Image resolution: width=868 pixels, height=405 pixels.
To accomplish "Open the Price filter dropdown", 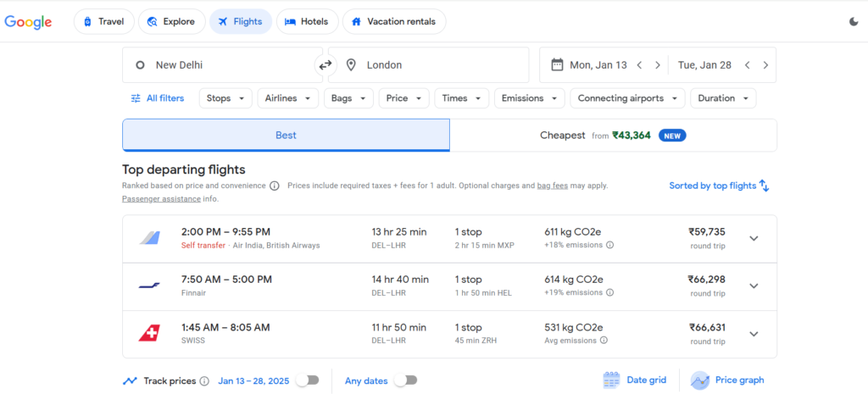I will (x=404, y=98).
